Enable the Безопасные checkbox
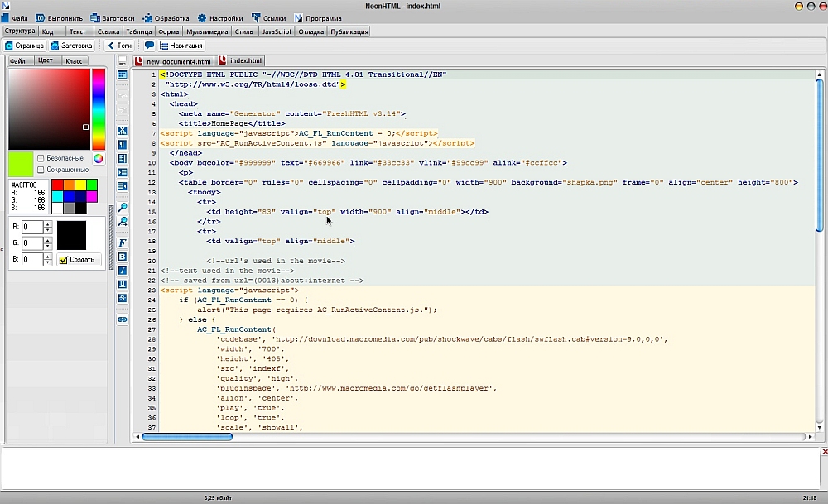The image size is (828, 504). coord(41,158)
